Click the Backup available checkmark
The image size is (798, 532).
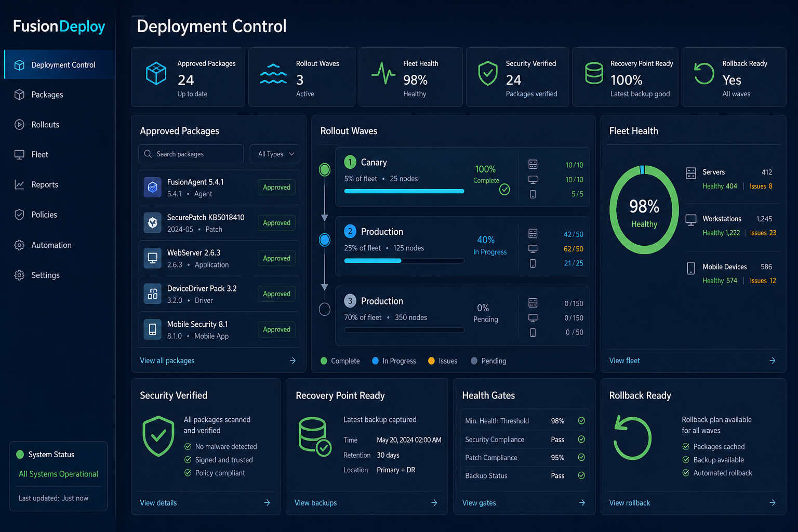[686, 460]
